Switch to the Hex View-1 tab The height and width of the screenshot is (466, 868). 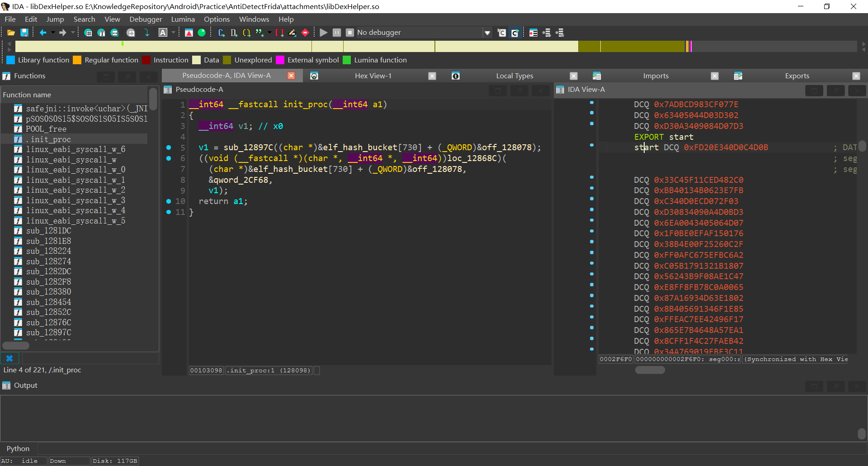pos(373,76)
